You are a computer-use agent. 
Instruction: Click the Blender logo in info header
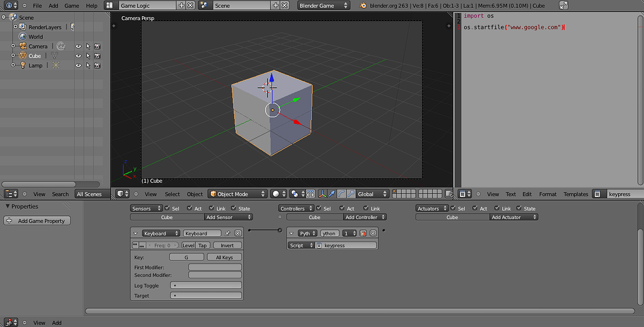(x=363, y=6)
